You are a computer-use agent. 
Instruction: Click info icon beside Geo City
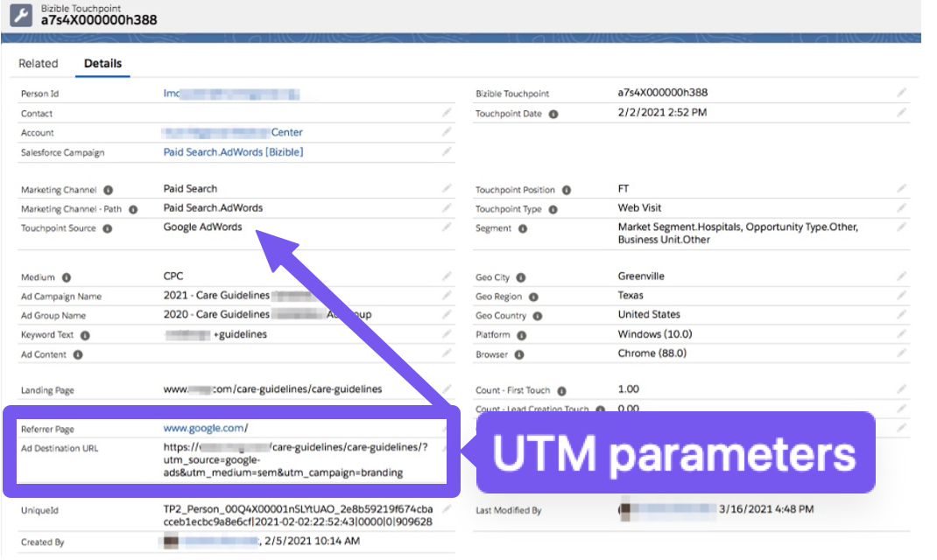click(521, 277)
